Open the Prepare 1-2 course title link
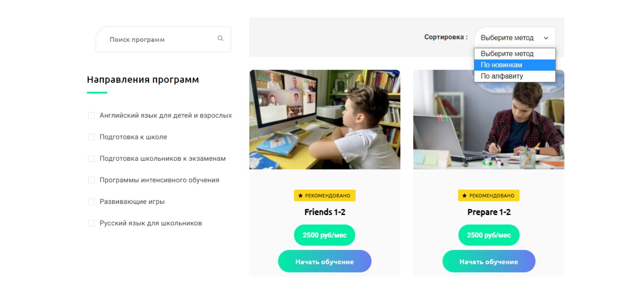Viewport: 644px width, 287px height. pyautogui.click(x=489, y=212)
